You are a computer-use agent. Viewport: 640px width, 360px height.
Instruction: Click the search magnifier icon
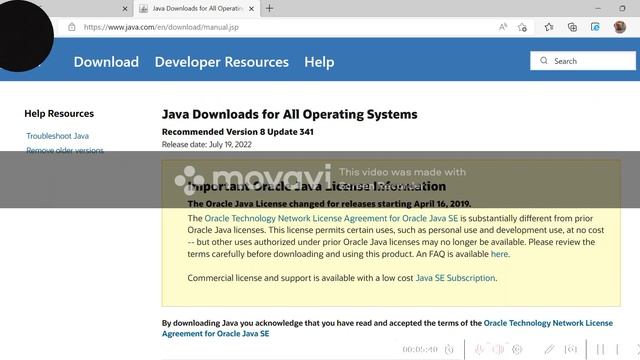point(544,60)
